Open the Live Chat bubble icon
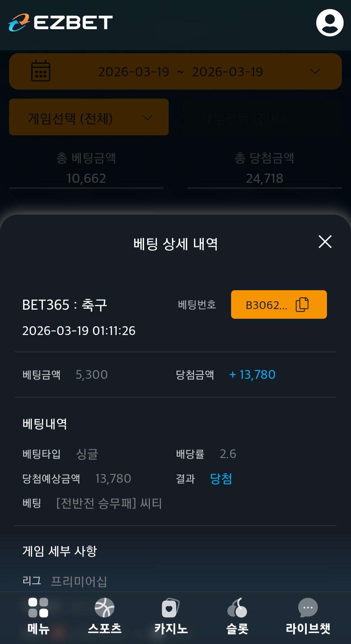 point(308,607)
